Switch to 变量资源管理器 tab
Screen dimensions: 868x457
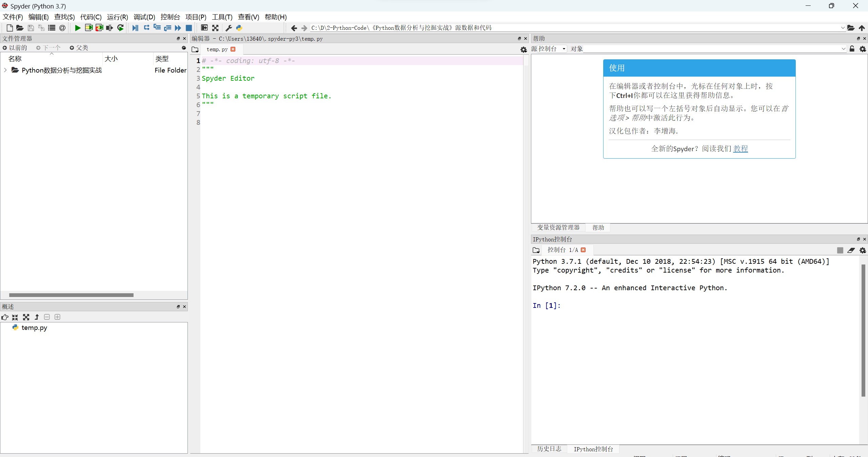[558, 227]
